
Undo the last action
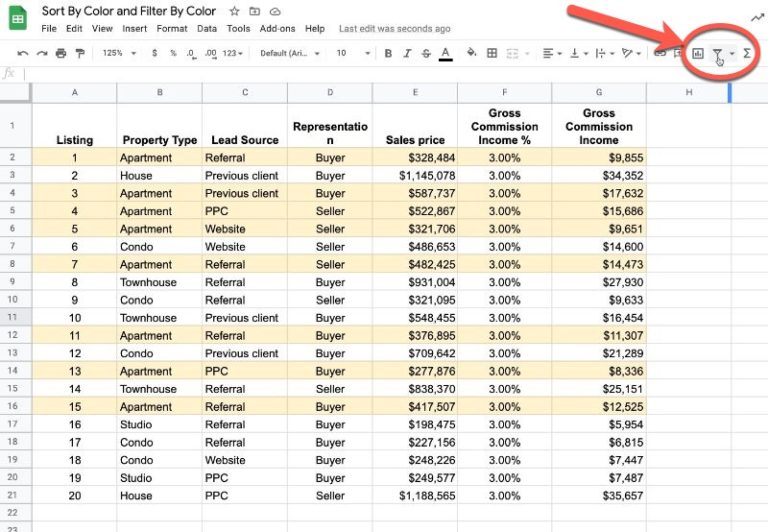point(23,53)
